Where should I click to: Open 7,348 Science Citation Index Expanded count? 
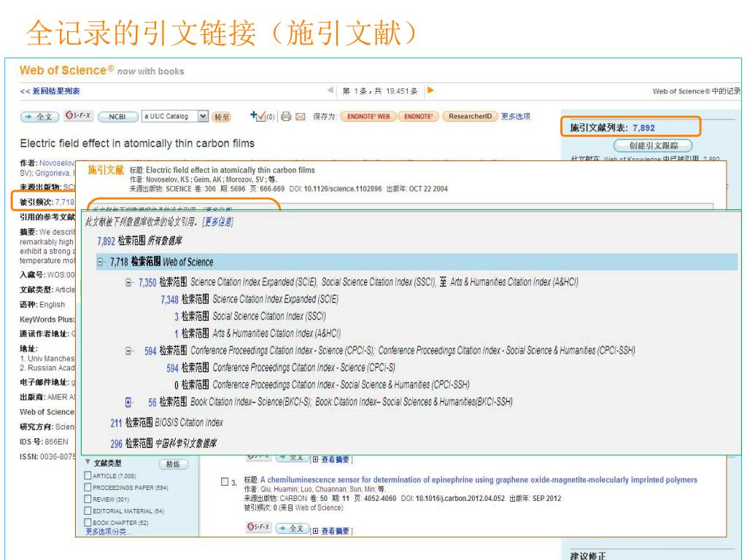[x=169, y=300]
